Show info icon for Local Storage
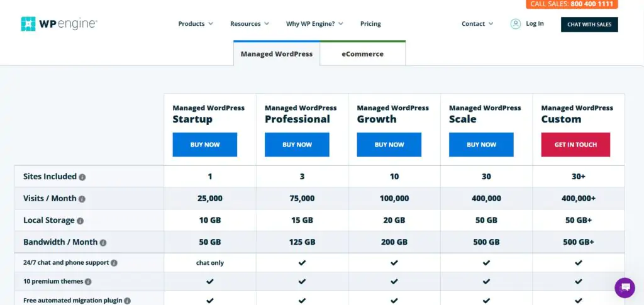 pos(80,221)
